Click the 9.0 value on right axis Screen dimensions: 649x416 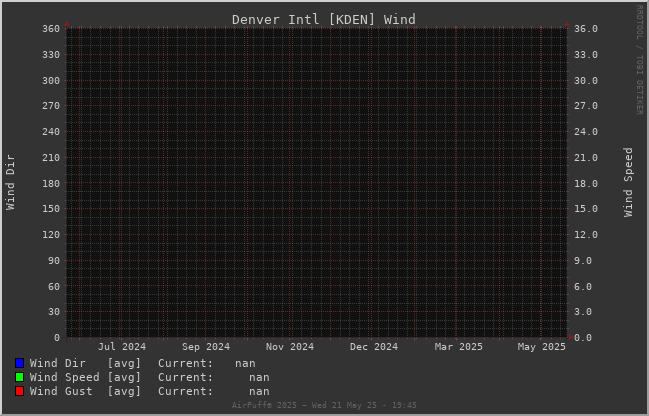click(x=583, y=261)
